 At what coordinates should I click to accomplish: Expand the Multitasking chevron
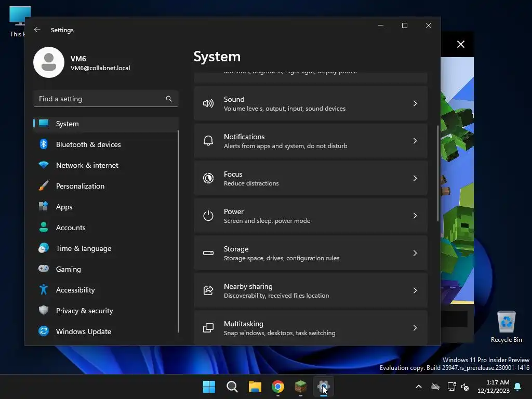415,328
